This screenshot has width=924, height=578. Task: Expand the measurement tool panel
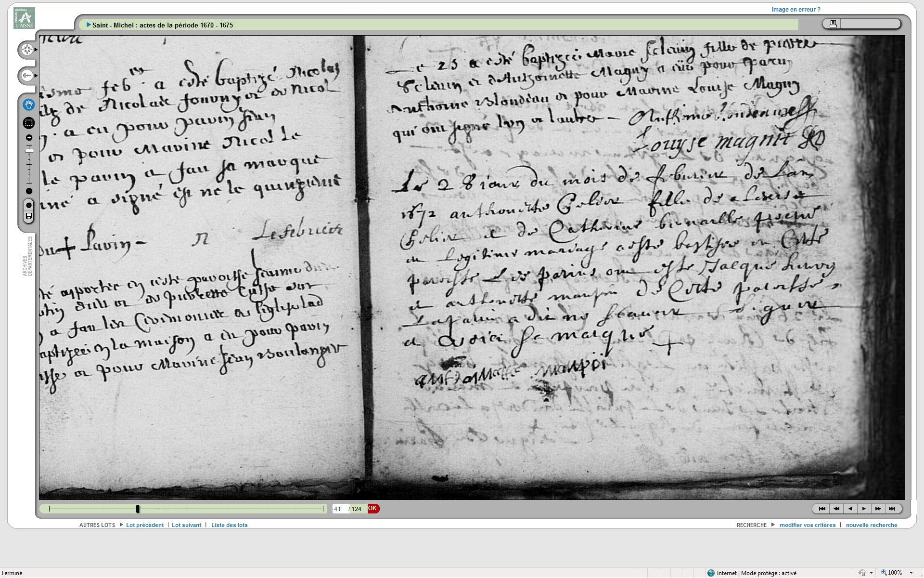[27, 76]
